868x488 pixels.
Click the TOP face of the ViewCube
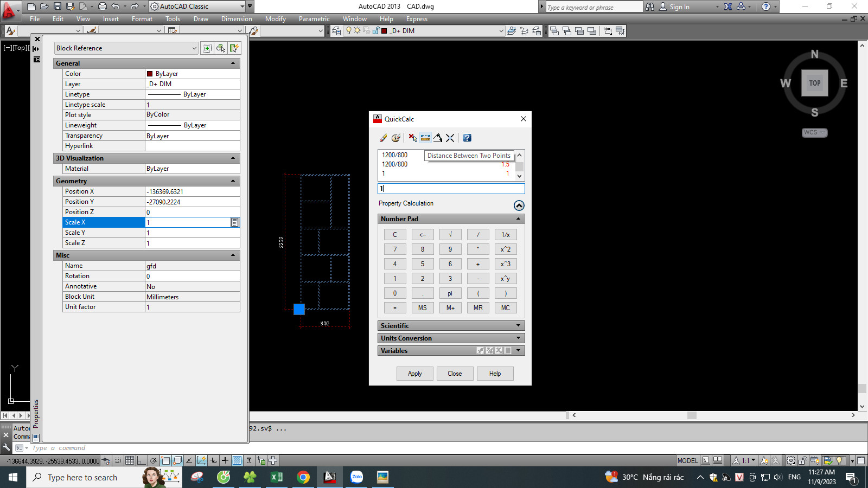pos(815,83)
